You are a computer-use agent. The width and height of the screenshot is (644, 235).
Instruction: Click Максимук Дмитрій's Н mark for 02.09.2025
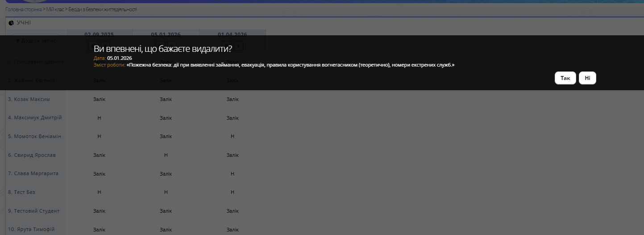point(99,118)
